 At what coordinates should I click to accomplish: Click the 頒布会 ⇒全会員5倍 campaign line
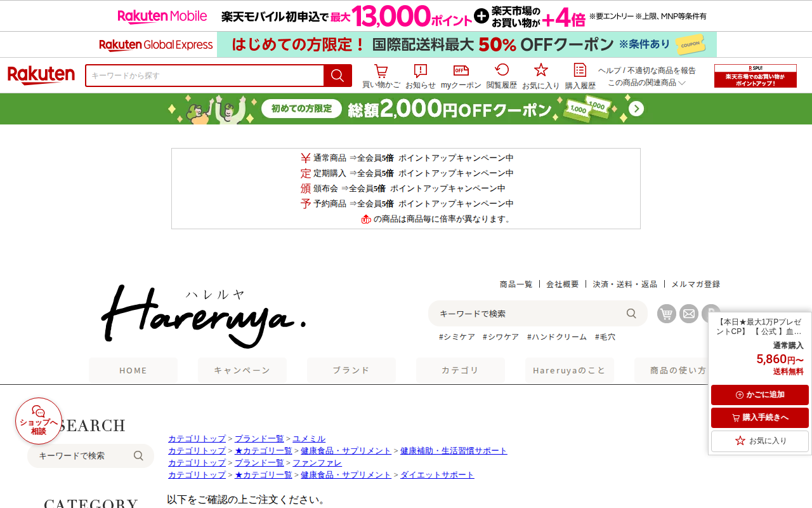coord(403,189)
